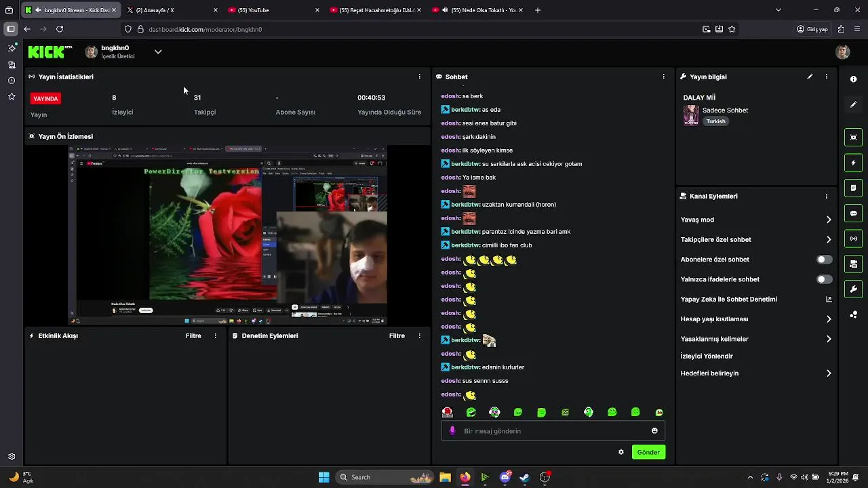Open the emoji picker in message box
The height and width of the screenshot is (488, 868).
[x=654, y=431]
